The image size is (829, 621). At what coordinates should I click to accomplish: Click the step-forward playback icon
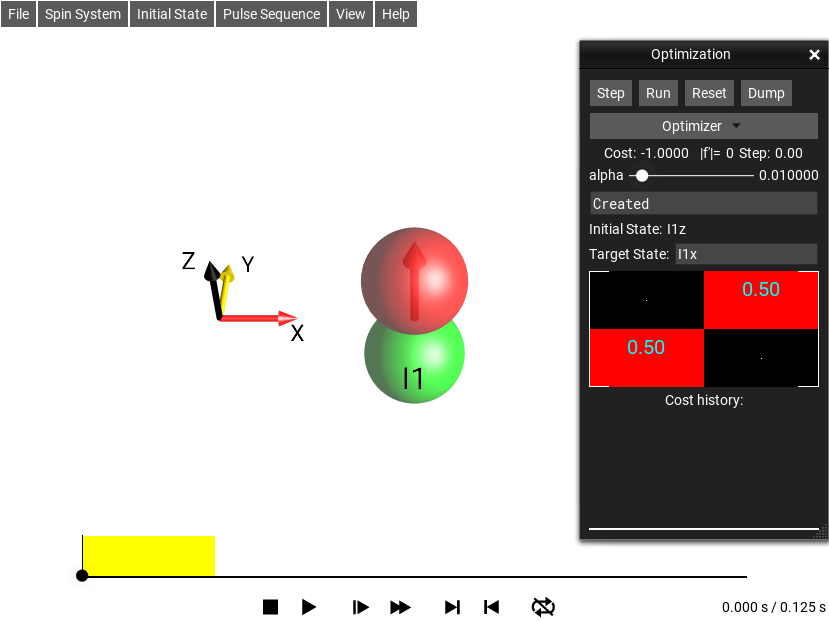[361, 607]
